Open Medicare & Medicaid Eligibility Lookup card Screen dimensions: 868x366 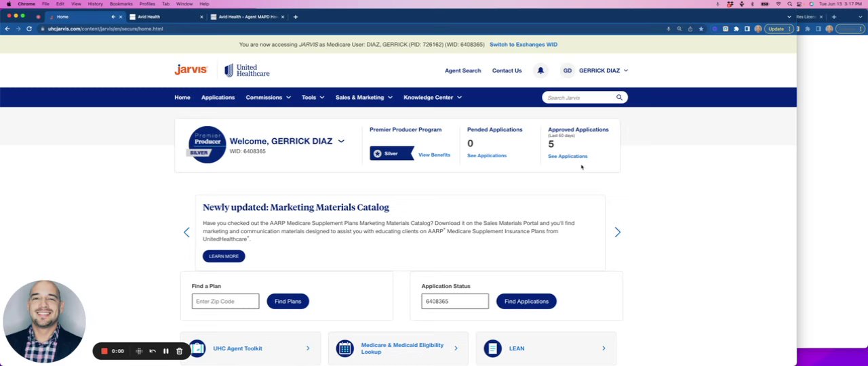click(398, 348)
